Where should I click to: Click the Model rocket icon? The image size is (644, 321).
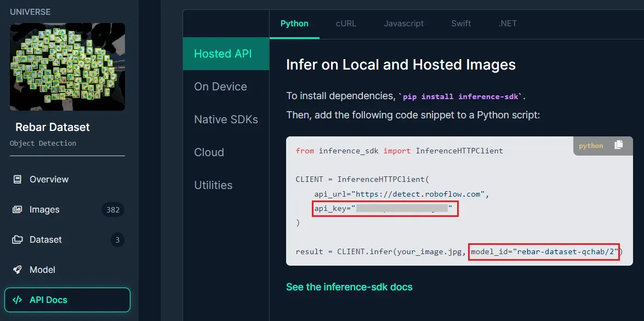[x=17, y=270]
